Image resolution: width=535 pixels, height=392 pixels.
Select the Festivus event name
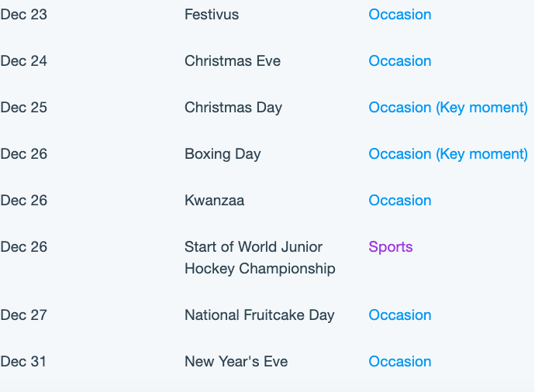pos(212,15)
